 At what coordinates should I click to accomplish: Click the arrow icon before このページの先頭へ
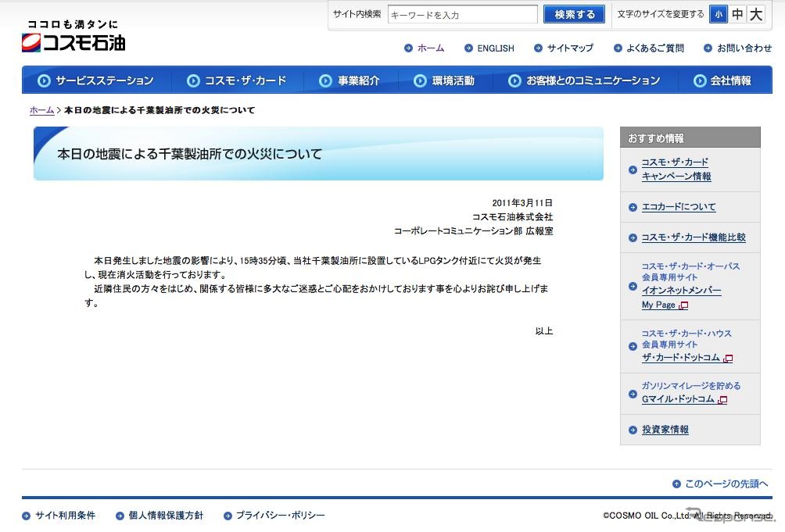coord(676,484)
